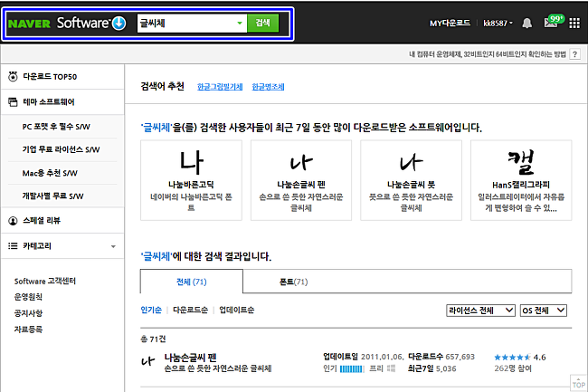The width and height of the screenshot is (588, 392).
Task: Click the Windows OS icon in result row
Action: [x=391, y=368]
